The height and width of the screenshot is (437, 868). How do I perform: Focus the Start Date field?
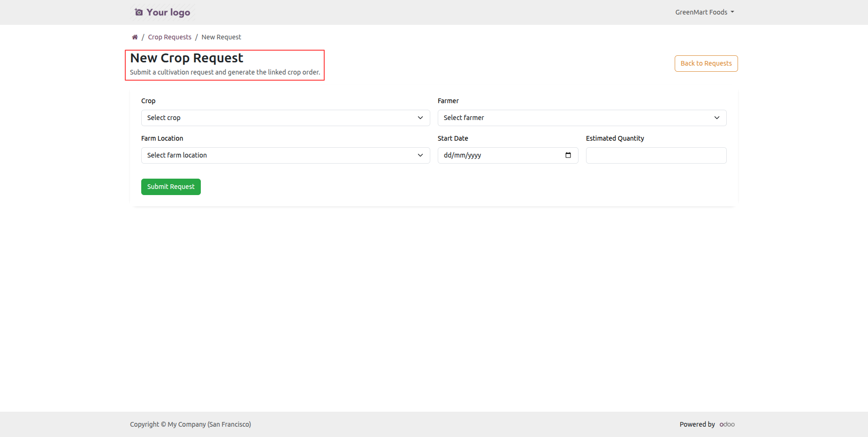508,155
